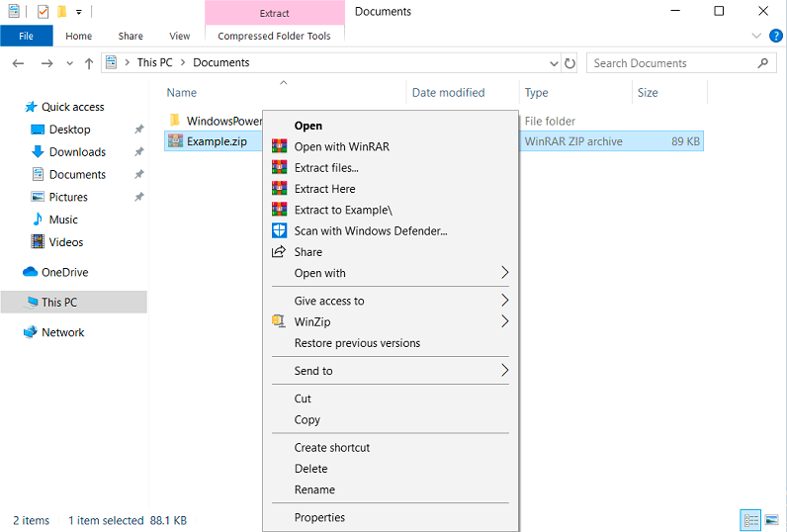Open Customize Quick Access Toolbar dropdown

(79, 12)
